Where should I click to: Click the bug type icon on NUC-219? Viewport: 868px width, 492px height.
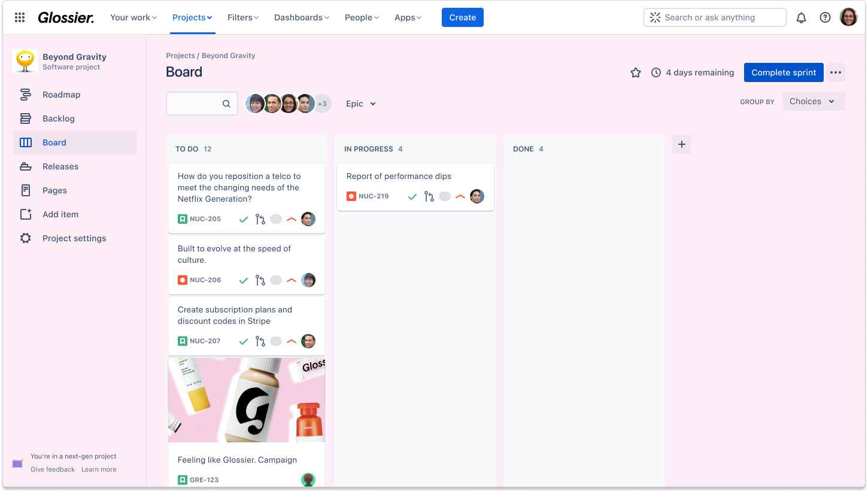point(351,196)
